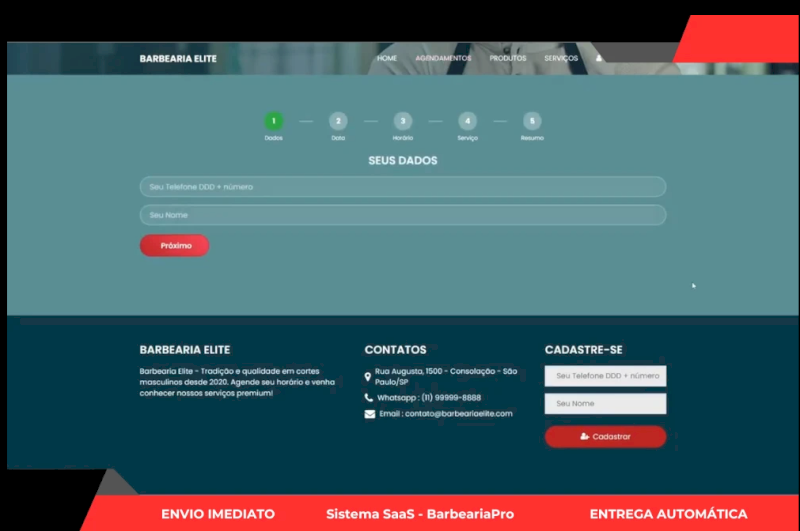Open the user account icon in navbar
Image resolution: width=800 pixels, height=531 pixels.
click(x=599, y=58)
